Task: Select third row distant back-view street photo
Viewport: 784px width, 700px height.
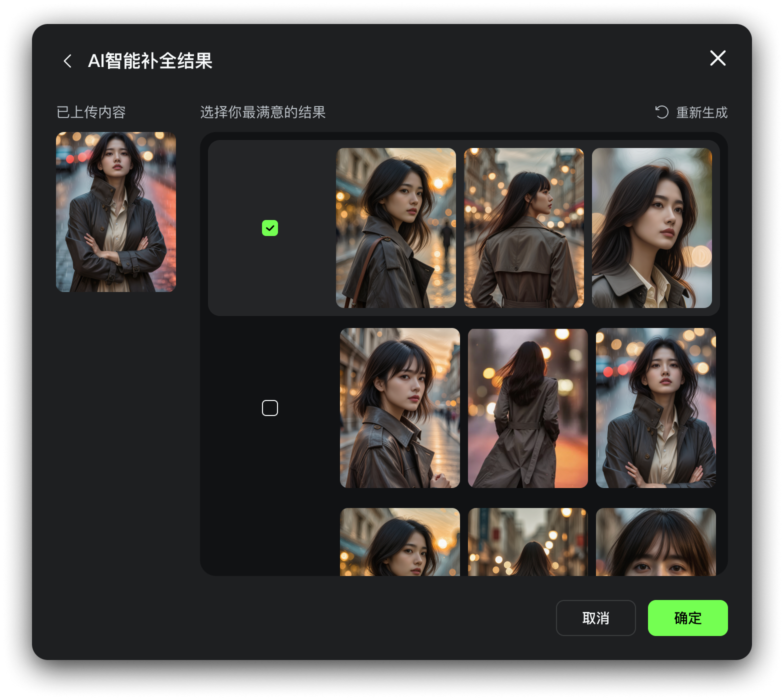Action: pyautogui.click(x=528, y=542)
